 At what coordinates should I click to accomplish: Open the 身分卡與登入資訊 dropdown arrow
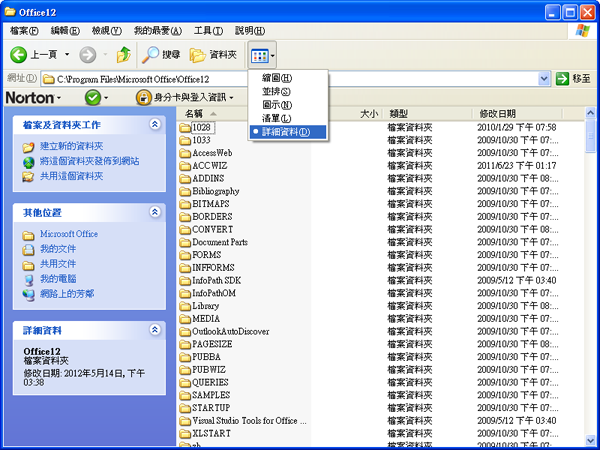(x=232, y=98)
